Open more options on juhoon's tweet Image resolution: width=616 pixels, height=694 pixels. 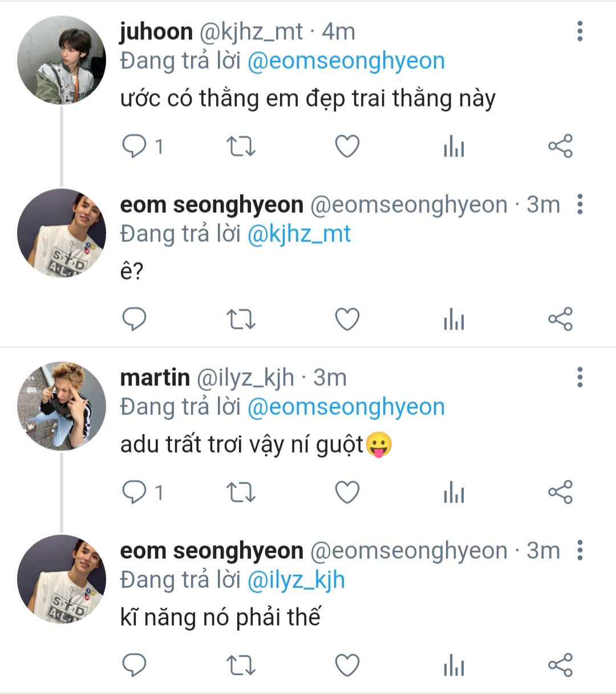pos(579,31)
